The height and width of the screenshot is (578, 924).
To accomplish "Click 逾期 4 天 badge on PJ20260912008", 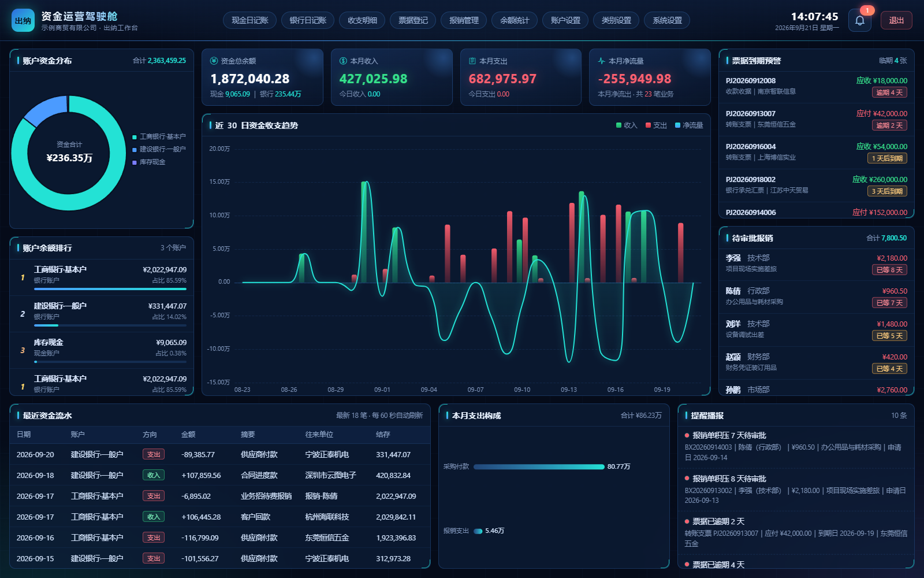I will click(889, 92).
